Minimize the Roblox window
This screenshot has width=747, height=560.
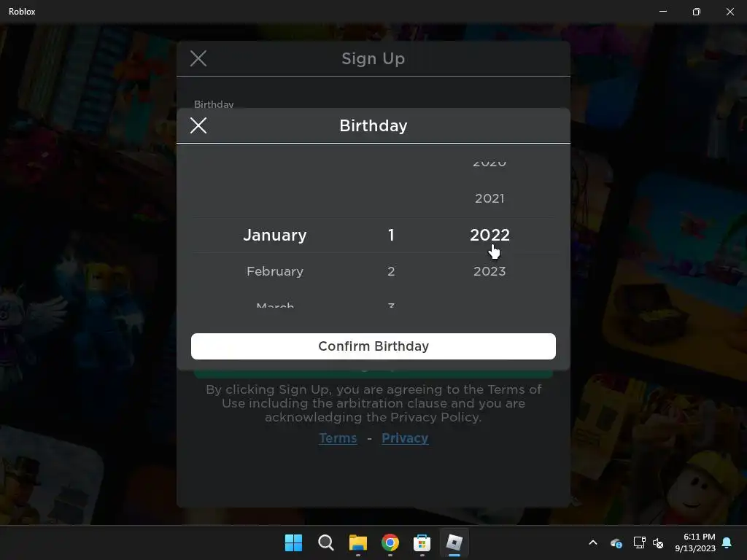[x=663, y=12]
